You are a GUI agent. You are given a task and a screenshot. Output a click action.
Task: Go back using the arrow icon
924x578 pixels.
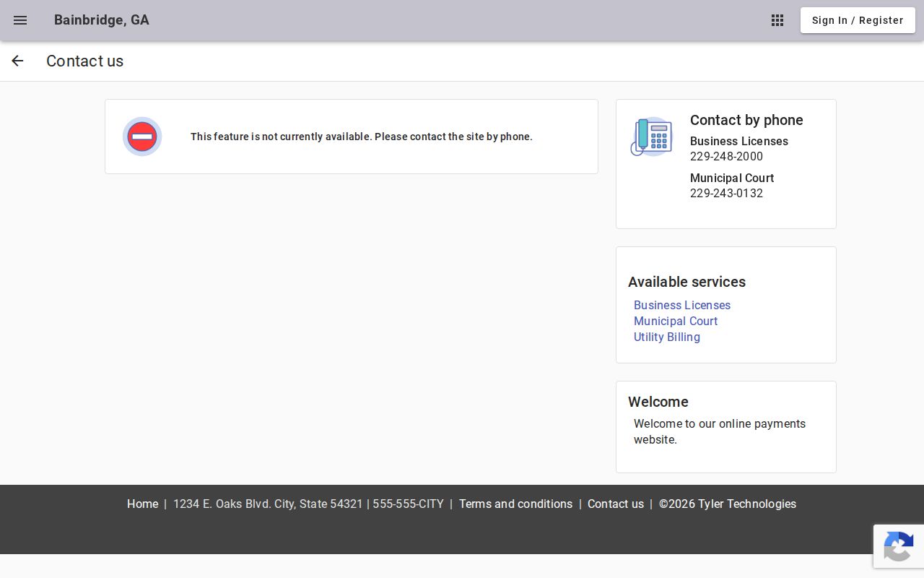(17, 61)
